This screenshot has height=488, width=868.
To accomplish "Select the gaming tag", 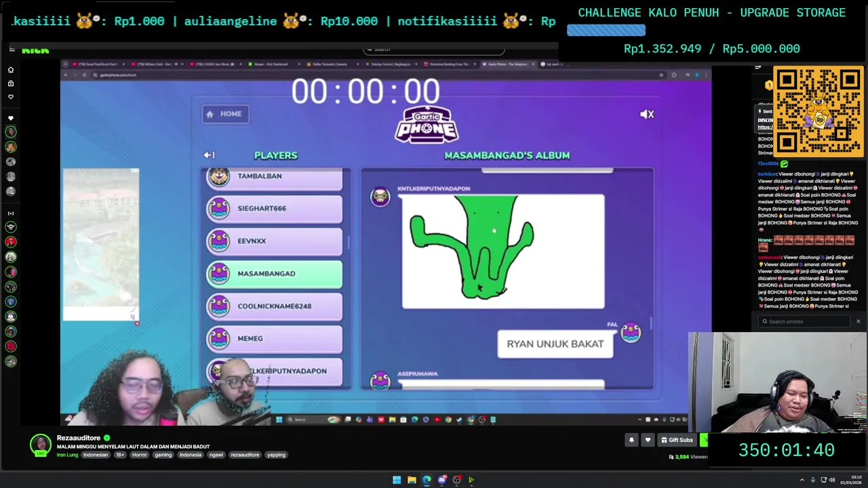I will point(163,455).
